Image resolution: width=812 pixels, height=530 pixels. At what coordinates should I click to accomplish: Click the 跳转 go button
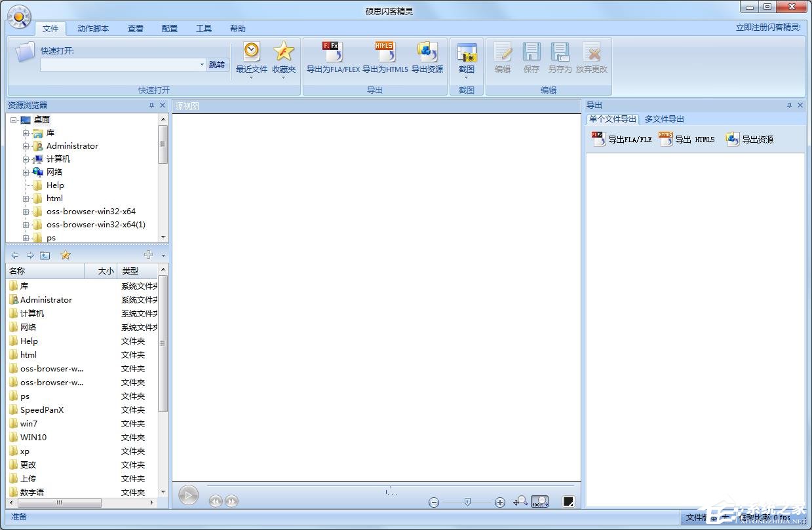216,65
